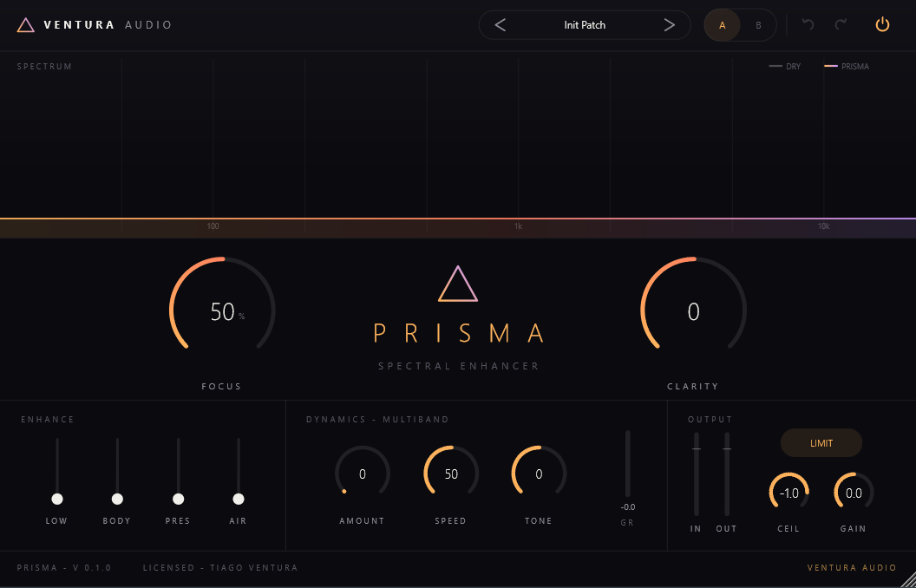Click the OUT level meter fader

coord(727,474)
